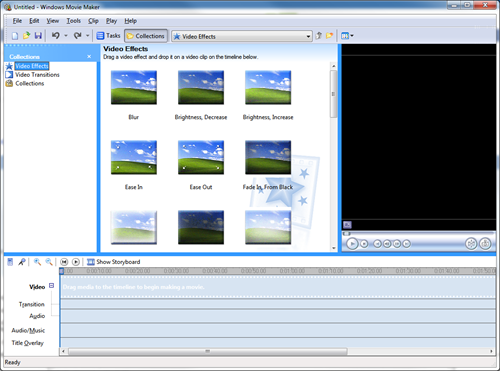Select the Brightness, Decrease effect thumbnail

click(x=201, y=88)
